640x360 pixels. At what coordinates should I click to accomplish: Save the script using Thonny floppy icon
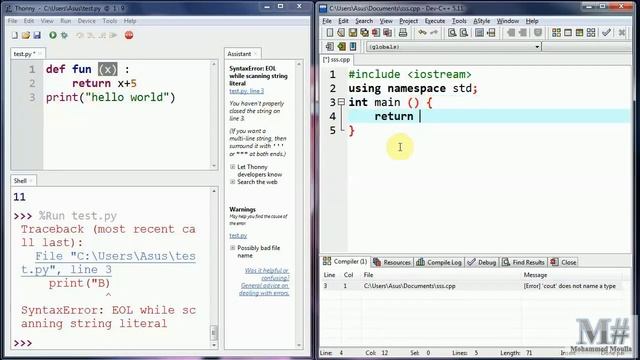pos(37,36)
